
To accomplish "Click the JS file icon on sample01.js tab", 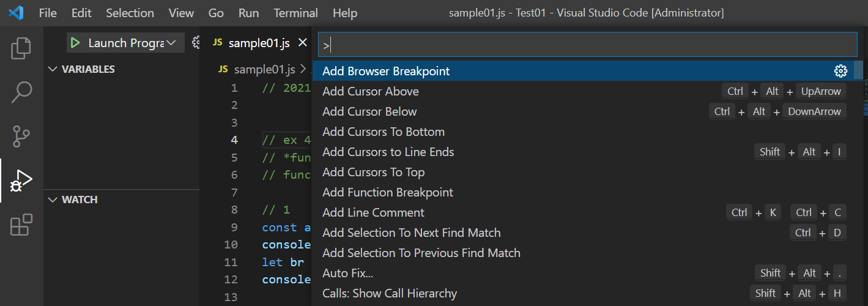I will (217, 43).
